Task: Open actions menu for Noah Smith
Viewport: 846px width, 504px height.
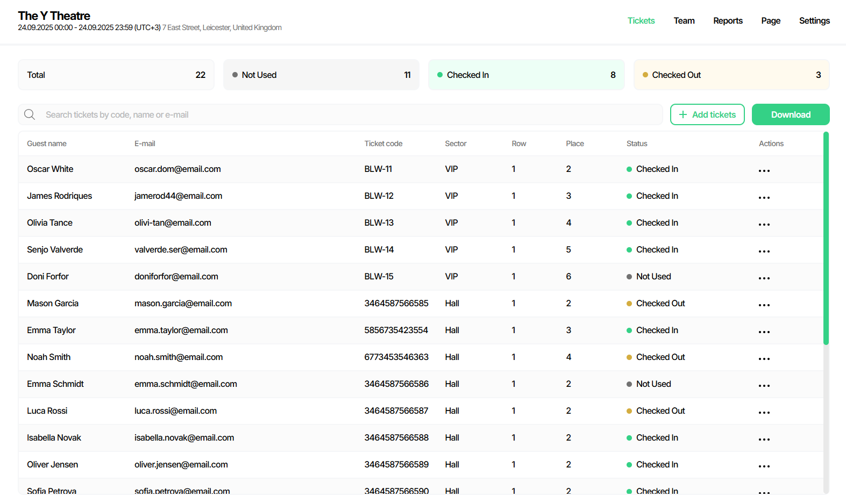Action: pos(764,358)
